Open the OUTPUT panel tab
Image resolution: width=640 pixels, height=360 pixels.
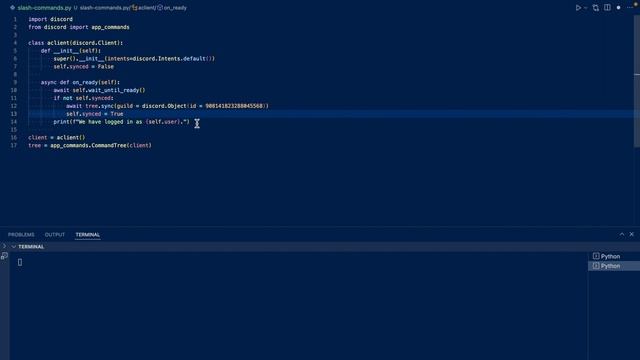click(x=55, y=235)
